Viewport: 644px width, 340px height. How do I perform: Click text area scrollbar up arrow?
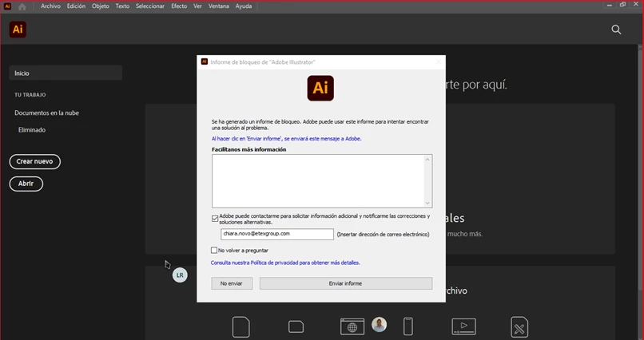pyautogui.click(x=427, y=159)
